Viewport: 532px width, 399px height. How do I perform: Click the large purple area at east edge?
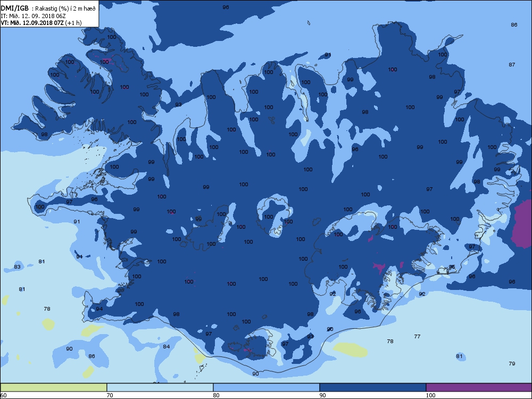[x=523, y=224]
